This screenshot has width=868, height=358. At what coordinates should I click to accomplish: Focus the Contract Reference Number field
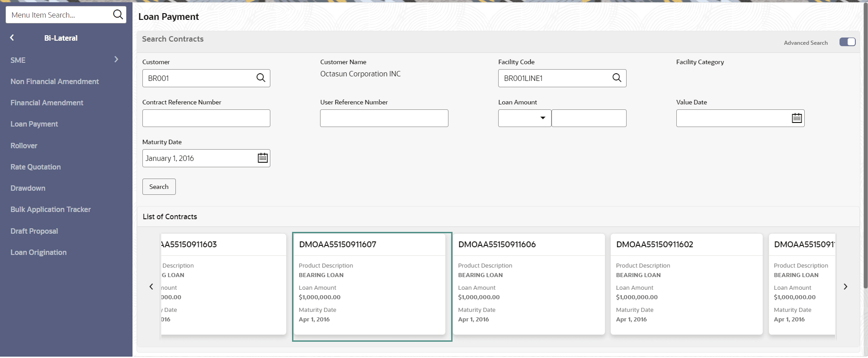pyautogui.click(x=206, y=118)
